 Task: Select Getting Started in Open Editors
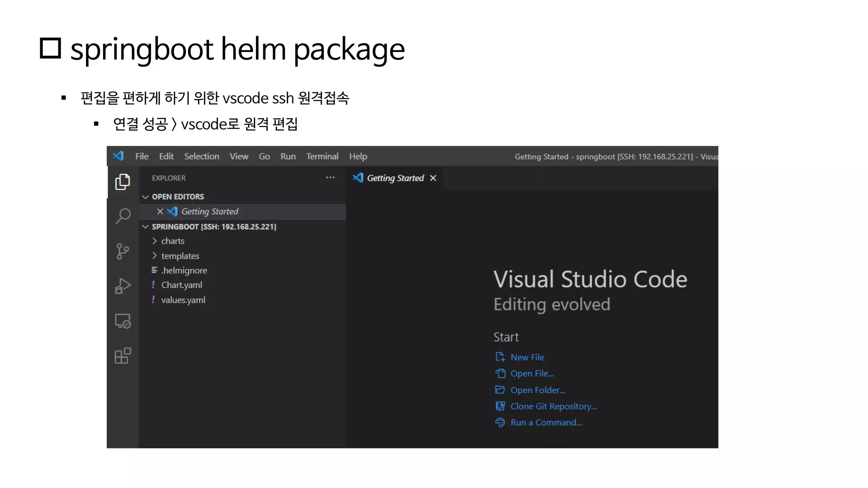point(243,211)
